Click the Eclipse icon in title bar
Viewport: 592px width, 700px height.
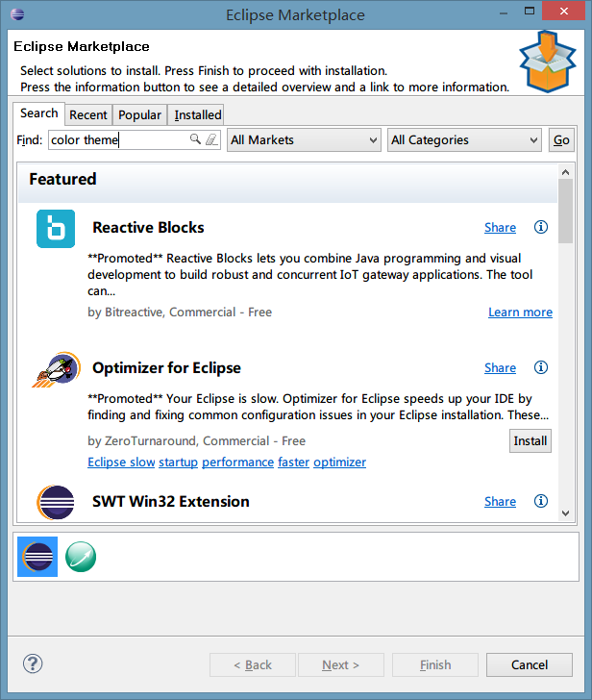pos(17,14)
